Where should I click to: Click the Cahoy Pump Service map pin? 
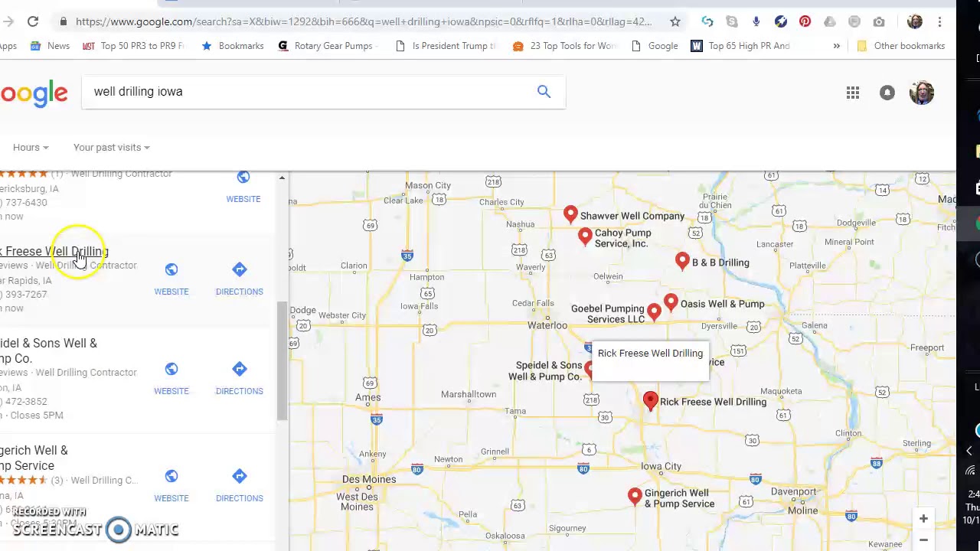(x=585, y=236)
